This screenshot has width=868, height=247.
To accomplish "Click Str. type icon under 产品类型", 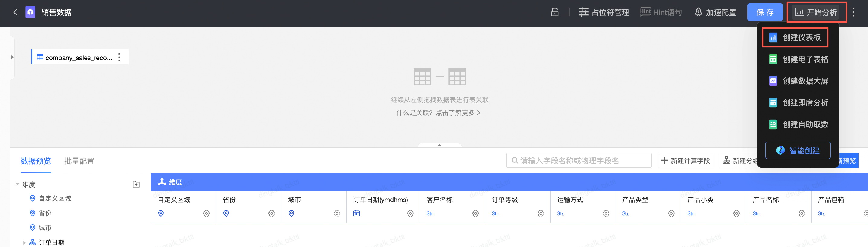I will click(x=626, y=214).
